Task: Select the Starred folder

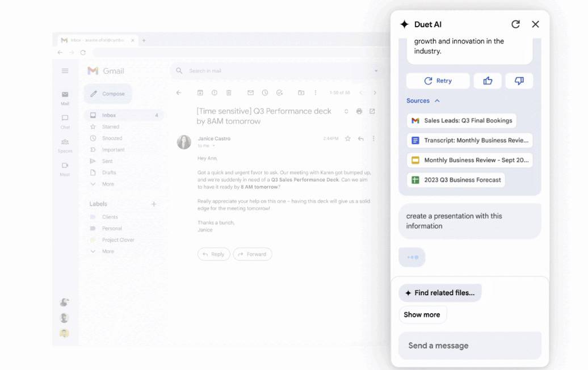Action: (111, 127)
